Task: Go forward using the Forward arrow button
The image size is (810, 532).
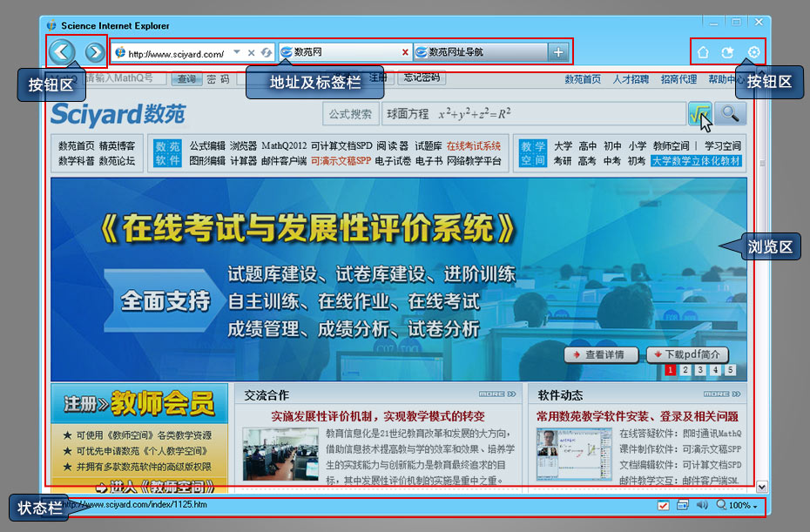Action: [95, 52]
